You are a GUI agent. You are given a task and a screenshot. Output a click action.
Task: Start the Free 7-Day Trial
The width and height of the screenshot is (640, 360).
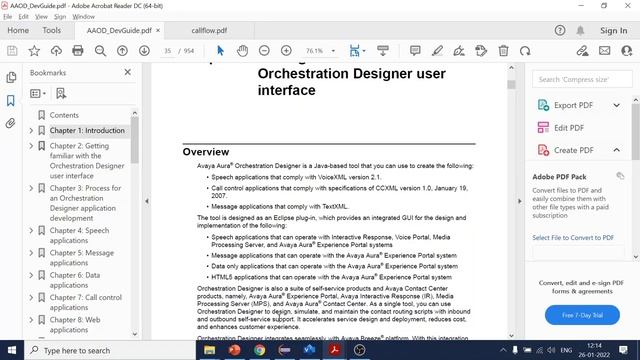click(x=582, y=315)
